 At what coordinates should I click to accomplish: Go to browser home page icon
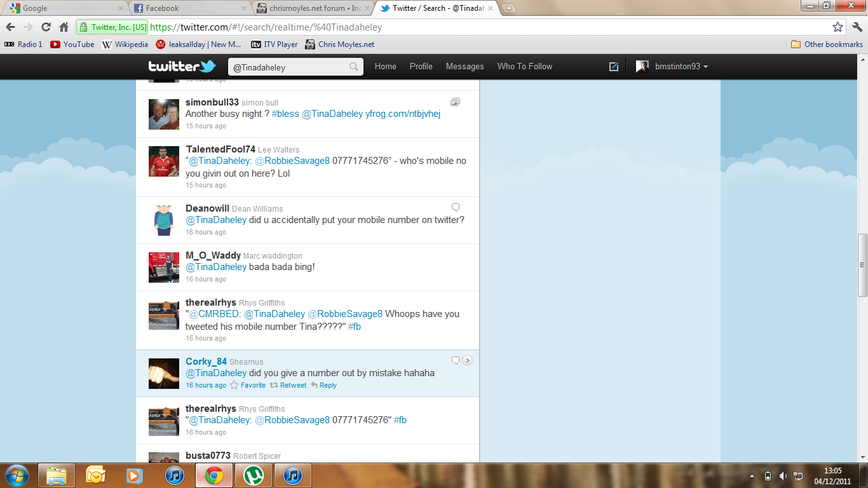pos(64,27)
